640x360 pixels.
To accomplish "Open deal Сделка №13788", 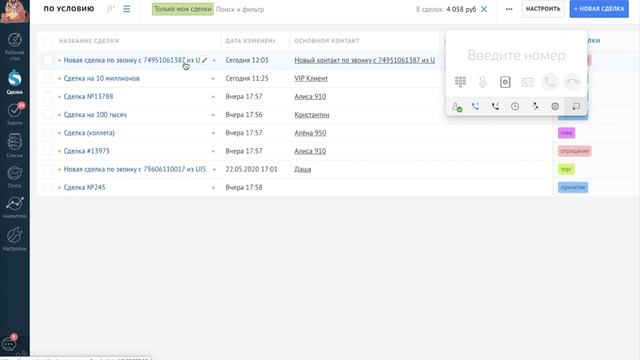I will coord(89,97).
